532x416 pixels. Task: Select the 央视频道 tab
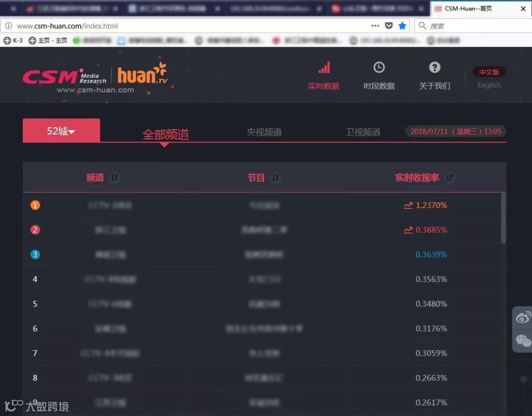(265, 132)
